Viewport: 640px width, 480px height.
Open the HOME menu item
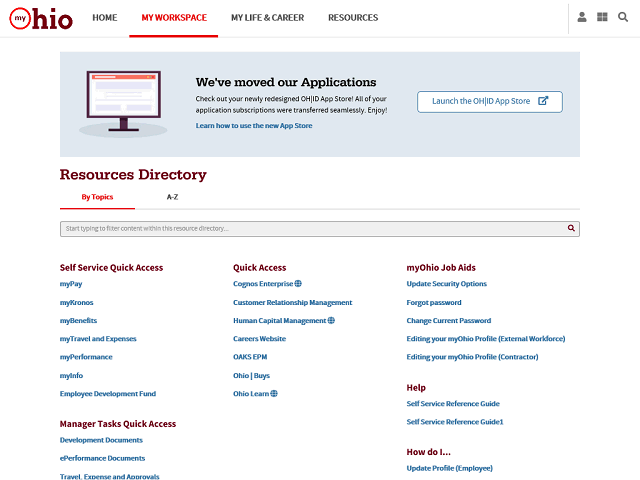[104, 18]
